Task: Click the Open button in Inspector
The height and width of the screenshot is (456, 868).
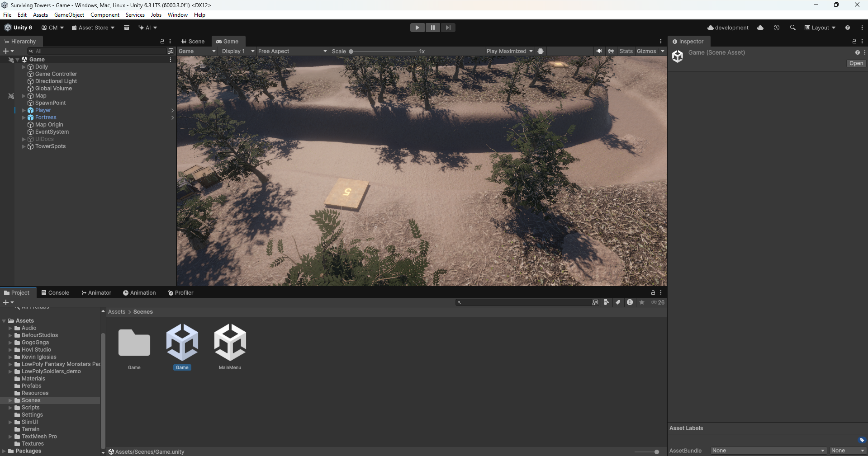Action: 856,63
